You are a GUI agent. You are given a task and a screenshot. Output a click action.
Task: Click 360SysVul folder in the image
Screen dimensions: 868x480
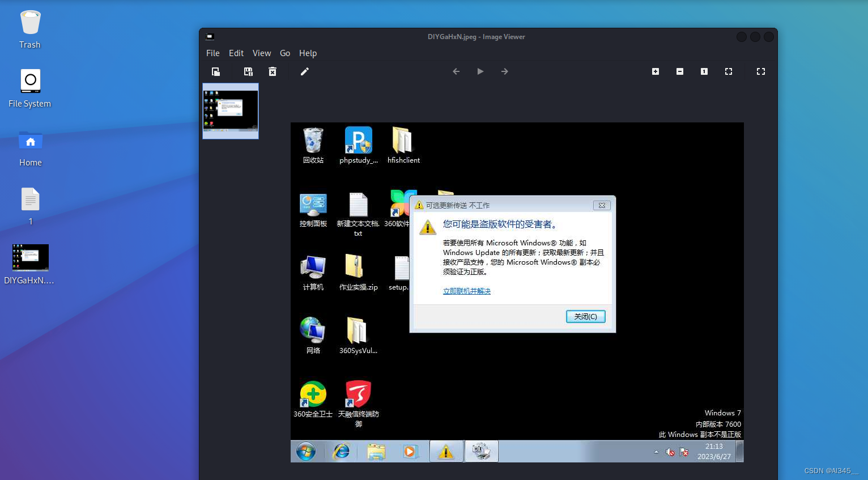pos(358,336)
